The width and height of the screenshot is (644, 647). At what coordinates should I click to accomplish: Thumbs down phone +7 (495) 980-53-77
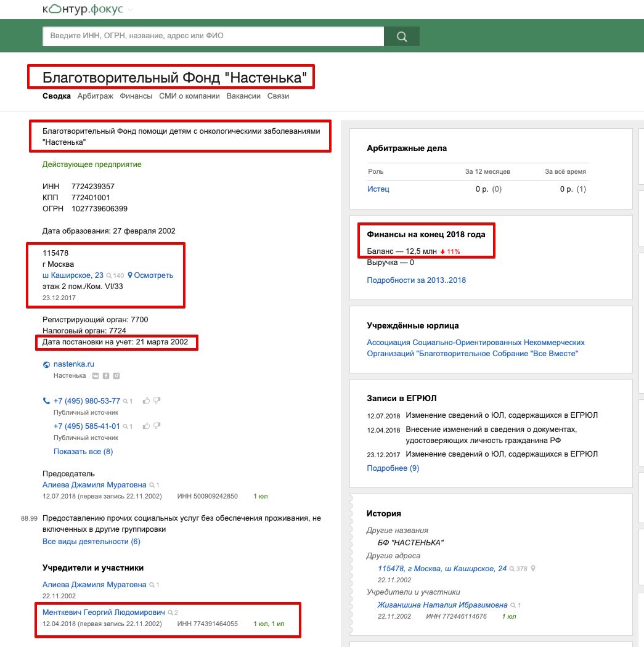[x=157, y=401]
